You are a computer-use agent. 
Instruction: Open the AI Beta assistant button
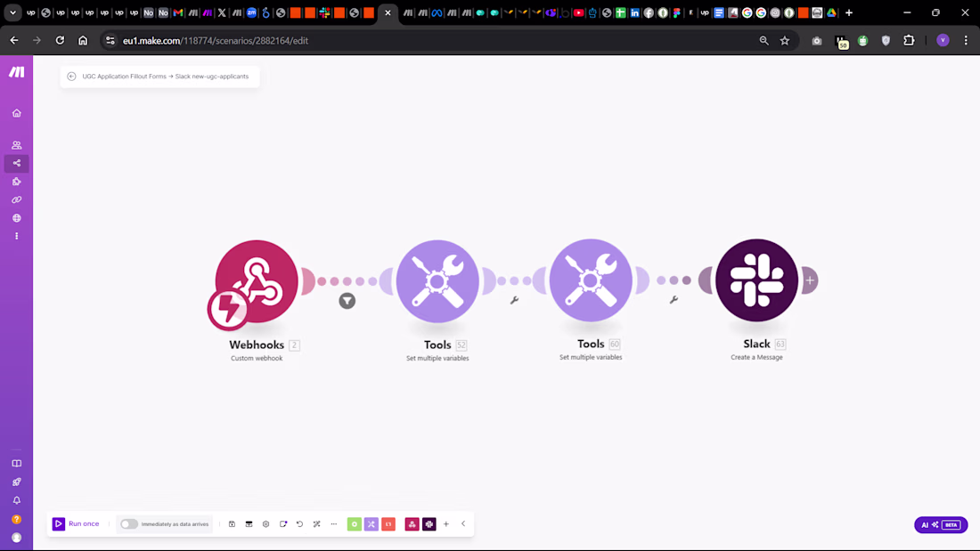tap(941, 525)
